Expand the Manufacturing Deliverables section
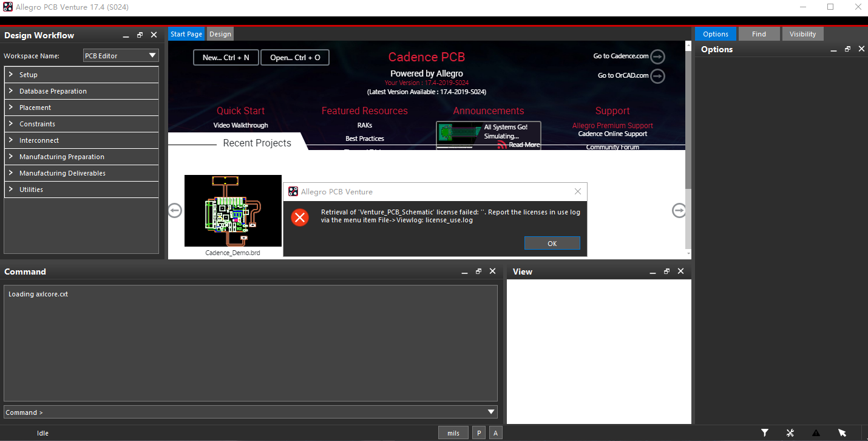The image size is (868, 441). 81,173
